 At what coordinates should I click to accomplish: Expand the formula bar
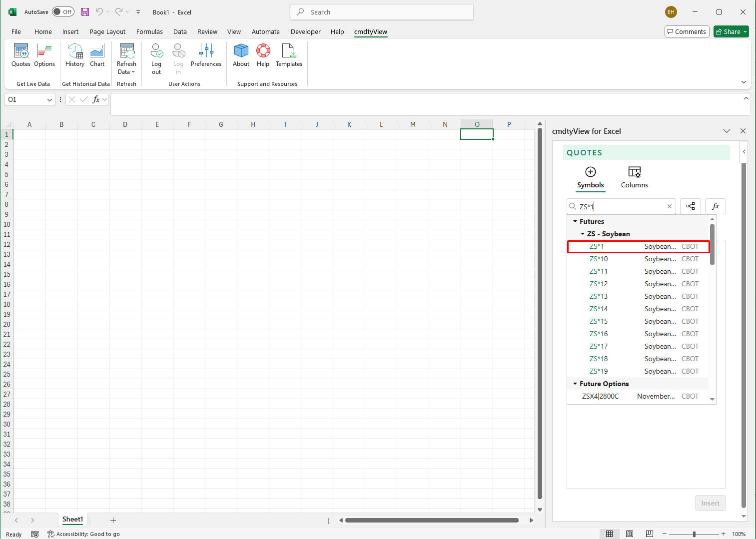(x=746, y=98)
